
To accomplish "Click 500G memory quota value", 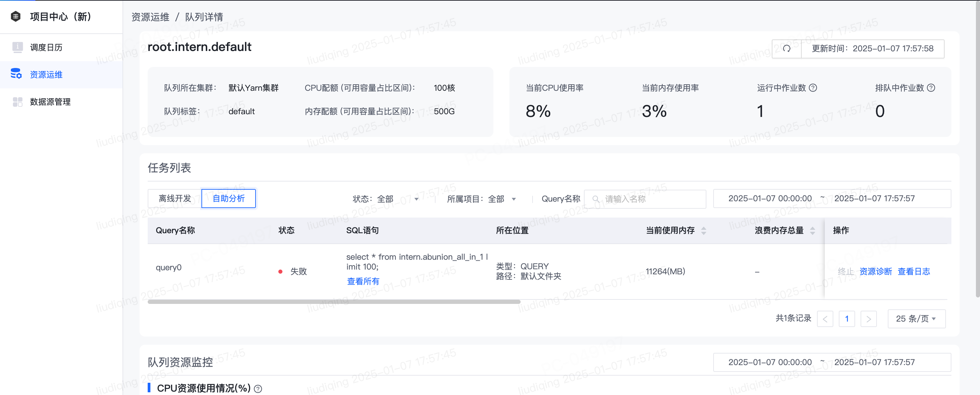I will (444, 111).
